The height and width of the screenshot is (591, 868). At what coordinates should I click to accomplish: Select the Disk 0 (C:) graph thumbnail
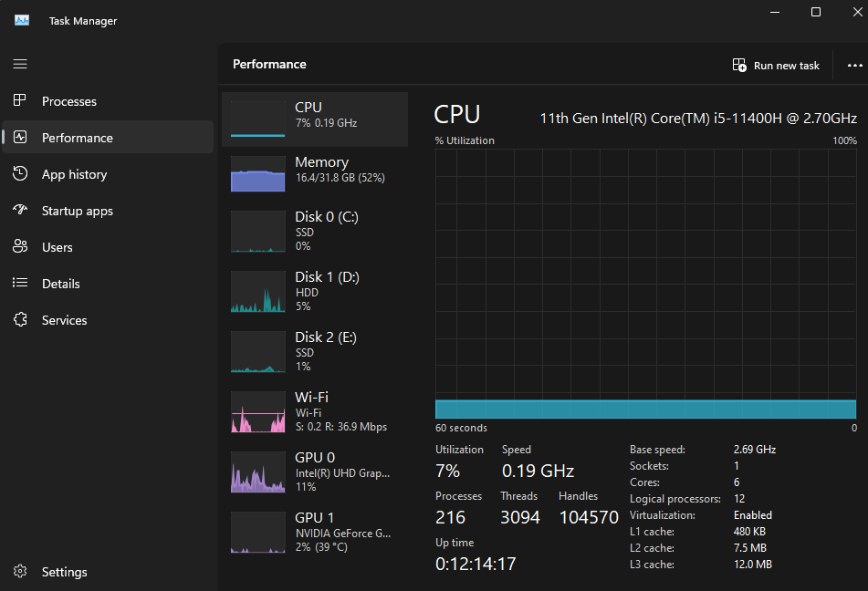coord(257,232)
